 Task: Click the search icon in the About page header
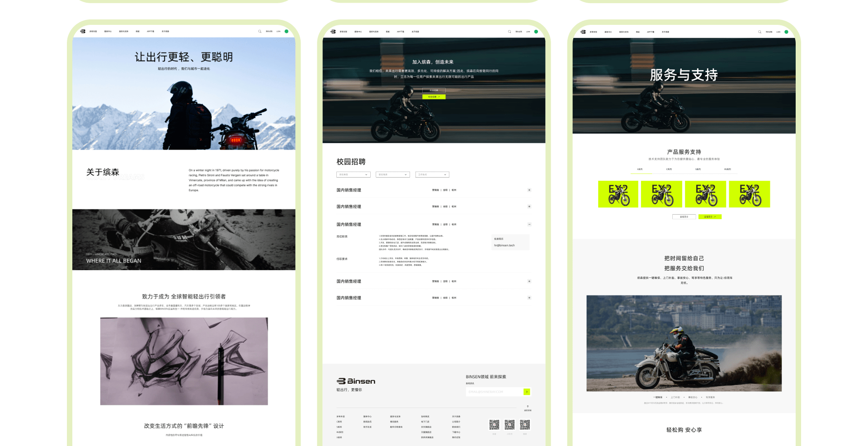click(259, 32)
